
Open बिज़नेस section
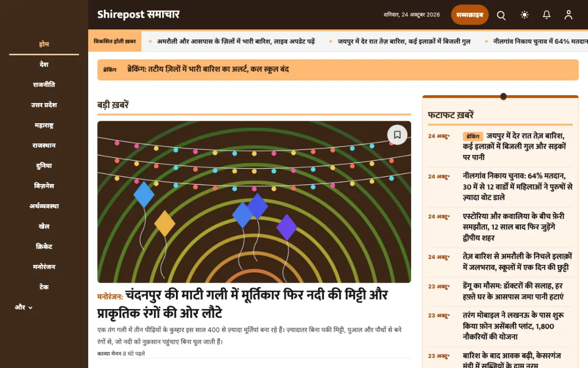tap(44, 186)
